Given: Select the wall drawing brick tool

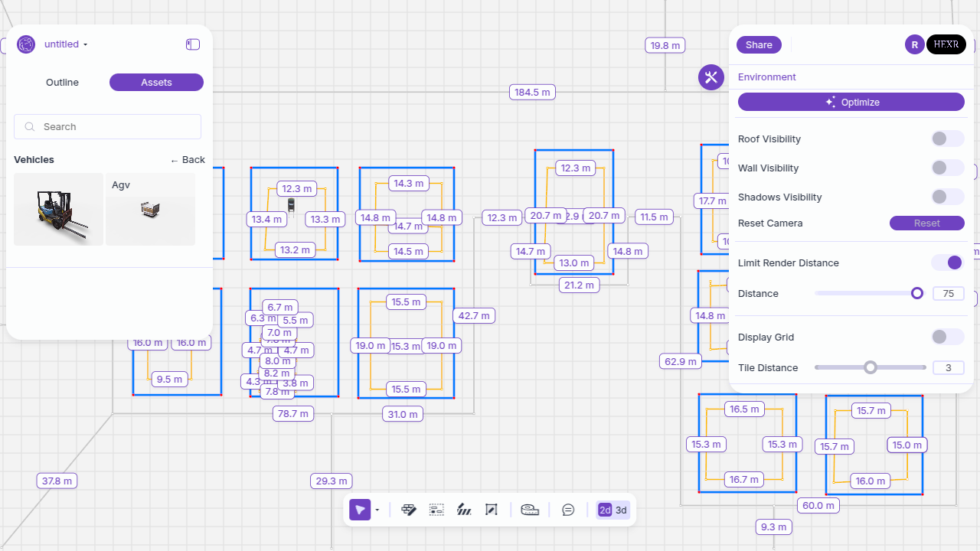Looking at the screenshot, I should [x=409, y=510].
